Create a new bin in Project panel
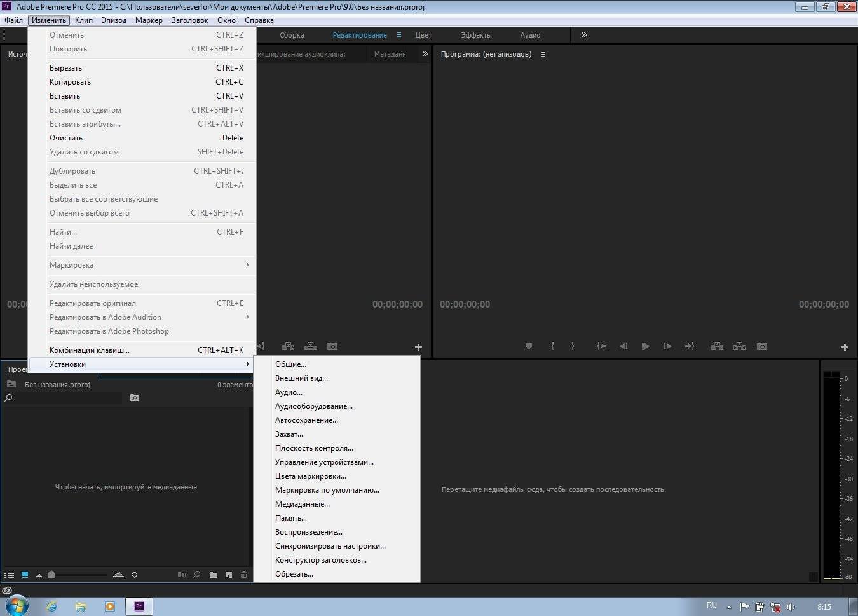Image resolution: width=858 pixels, height=616 pixels. click(214, 575)
